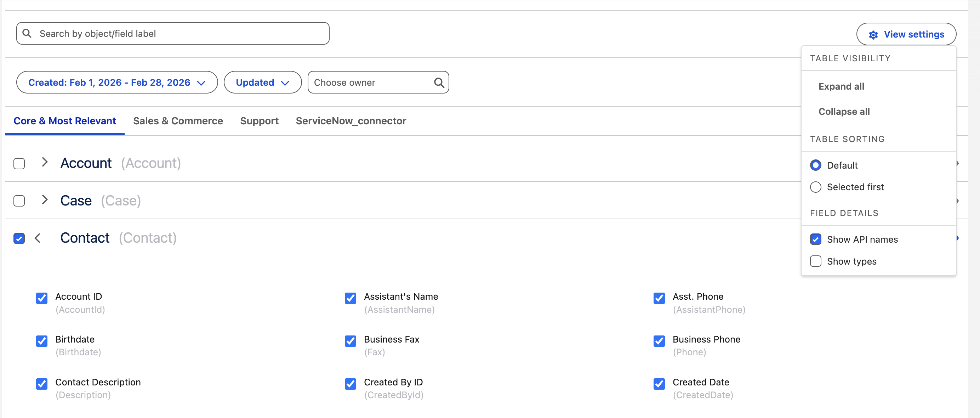Disable the Show API names checkbox
This screenshot has height=418, width=980.
(x=815, y=239)
